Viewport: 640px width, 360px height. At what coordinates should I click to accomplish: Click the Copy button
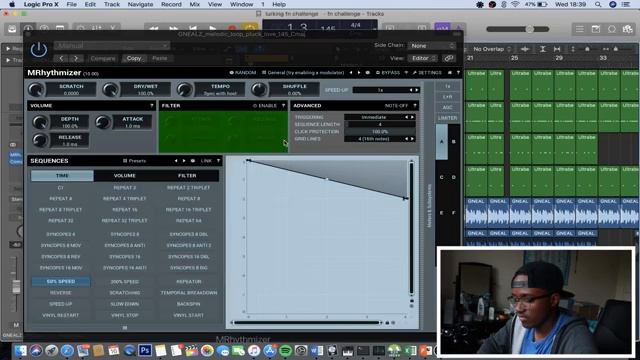pyautogui.click(x=134, y=58)
